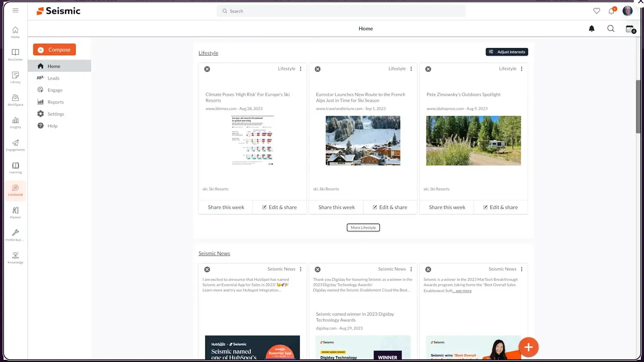Open the snowy ski village thumbnail
This screenshot has height=362, width=644.
[363, 141]
